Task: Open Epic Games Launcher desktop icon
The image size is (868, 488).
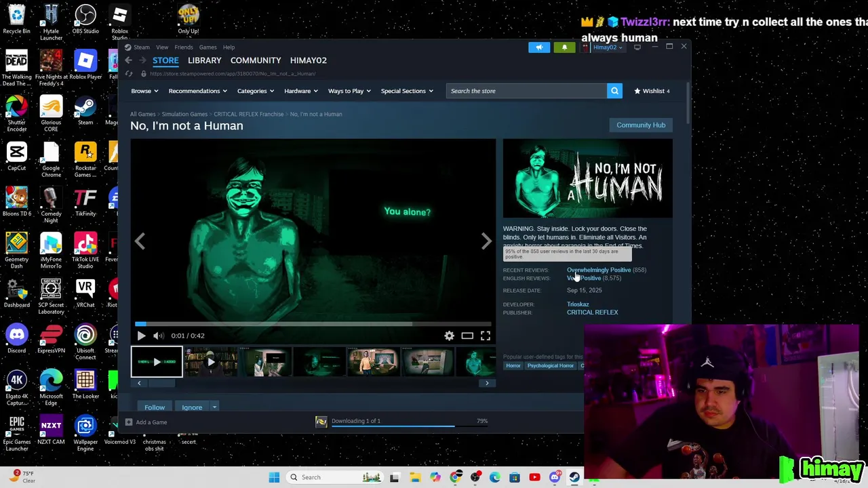Action: click(16, 432)
